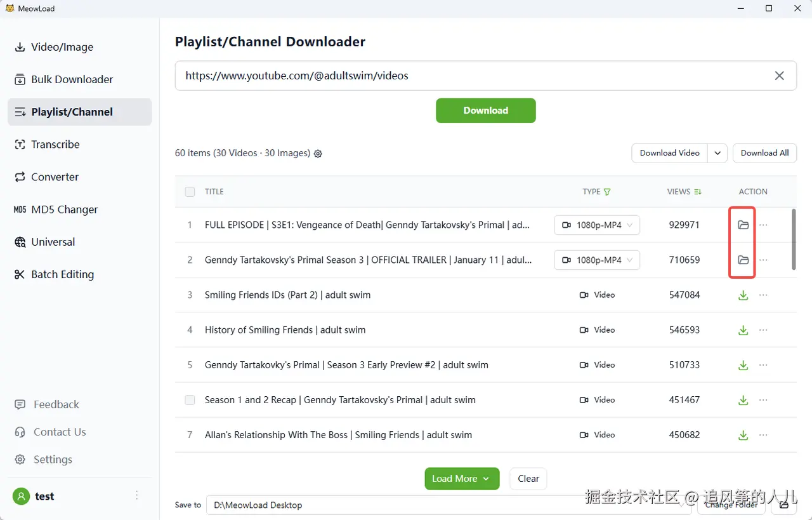Expand the Download Video options arrow

click(717, 153)
